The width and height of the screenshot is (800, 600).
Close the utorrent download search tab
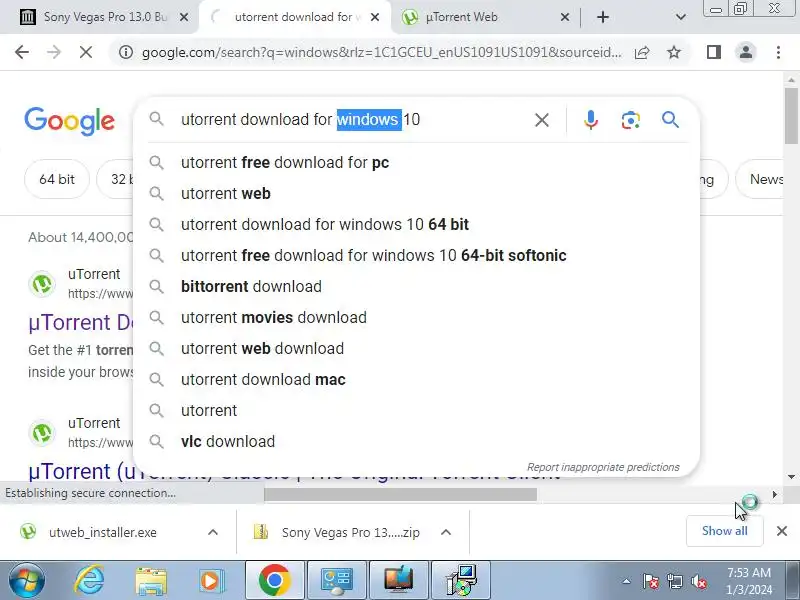coord(374,17)
